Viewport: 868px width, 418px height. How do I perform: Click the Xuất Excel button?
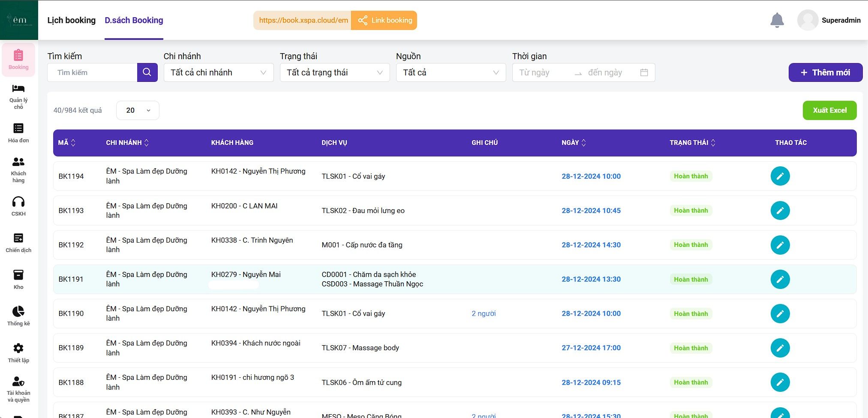pyautogui.click(x=829, y=110)
